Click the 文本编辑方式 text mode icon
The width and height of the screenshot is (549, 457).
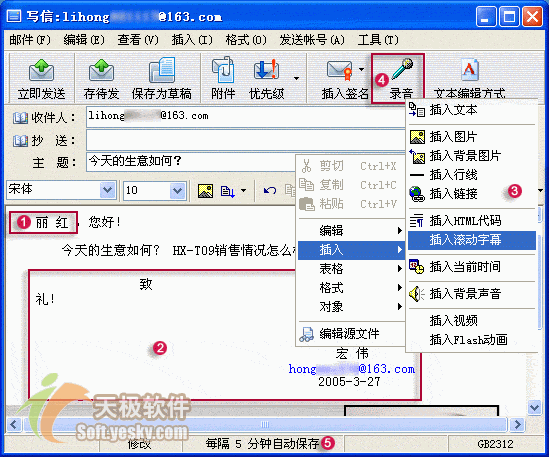click(x=470, y=70)
